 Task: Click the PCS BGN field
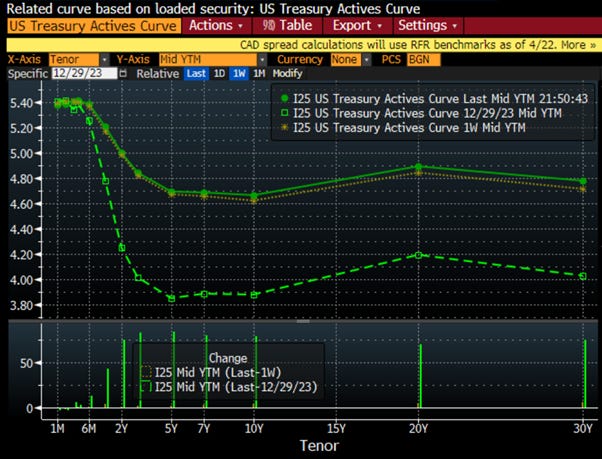point(423,60)
